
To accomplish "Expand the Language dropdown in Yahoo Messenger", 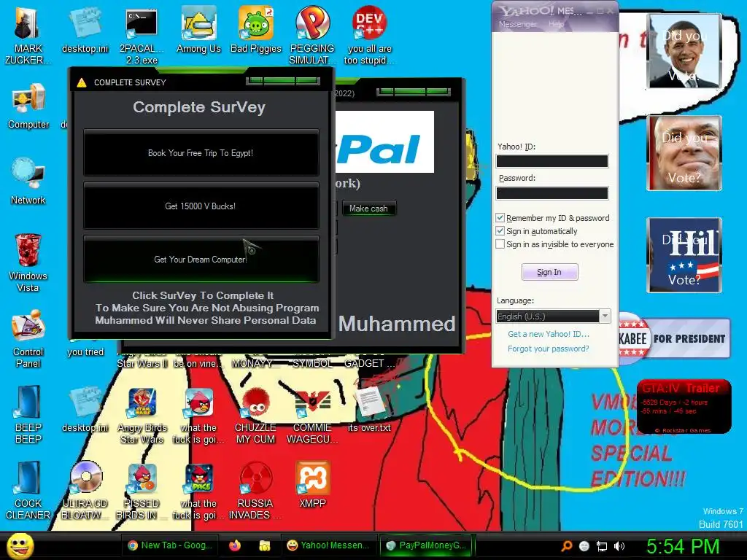I will 605,316.
